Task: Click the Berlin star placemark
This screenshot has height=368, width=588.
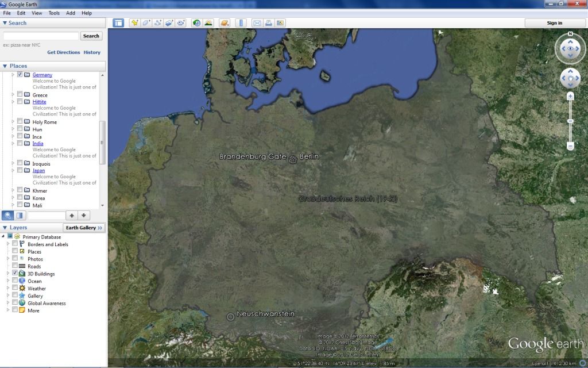Action: [x=293, y=160]
